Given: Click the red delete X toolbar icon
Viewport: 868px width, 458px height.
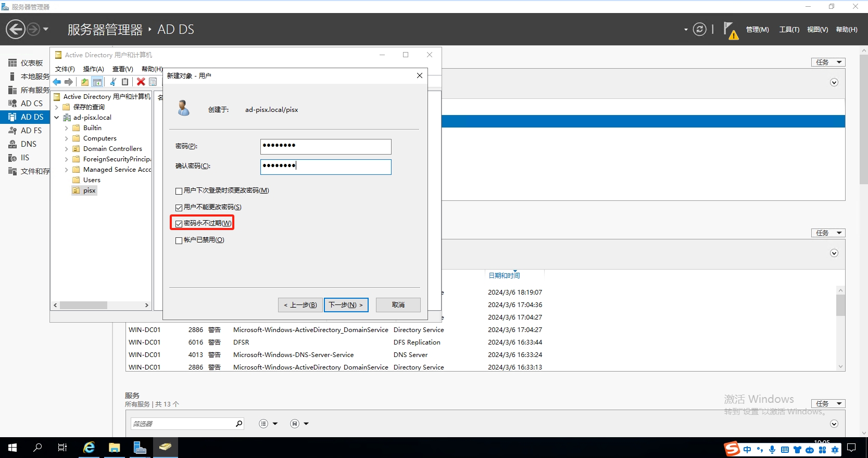Looking at the screenshot, I should point(141,82).
